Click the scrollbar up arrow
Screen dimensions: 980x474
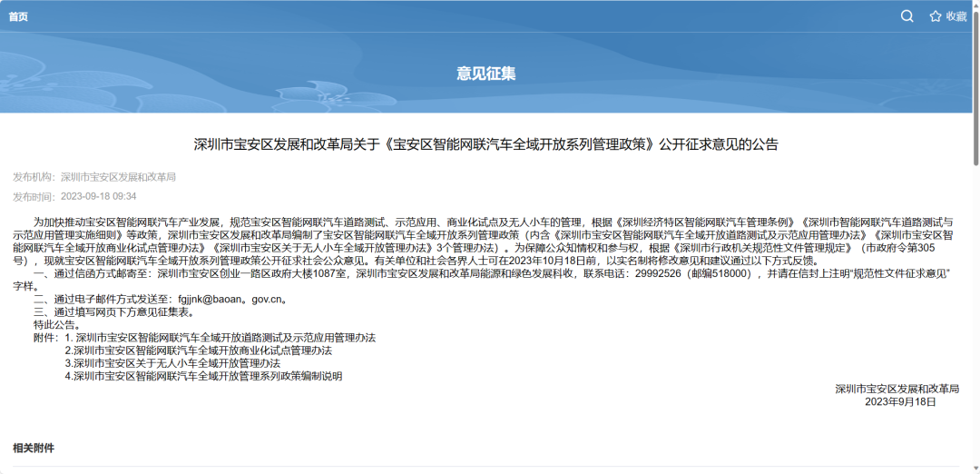(x=975, y=5)
